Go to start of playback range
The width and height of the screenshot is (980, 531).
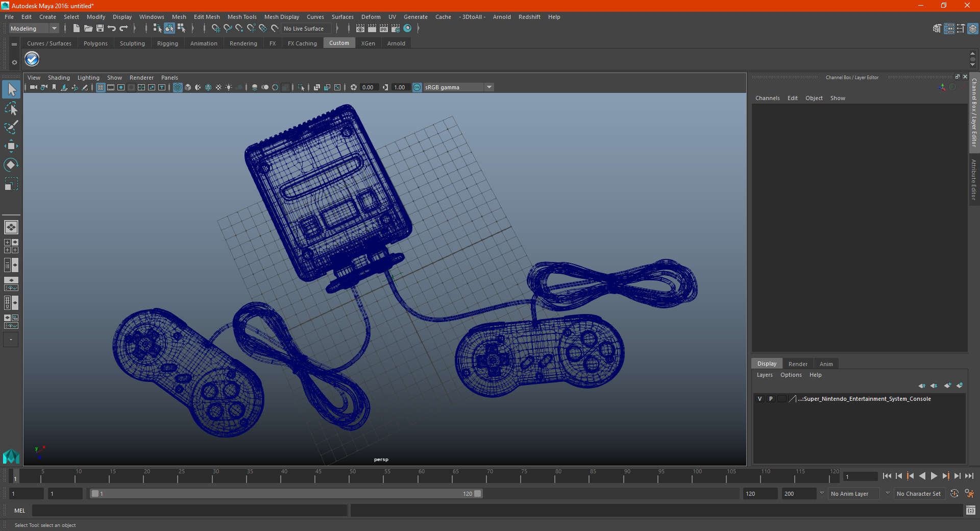click(887, 476)
